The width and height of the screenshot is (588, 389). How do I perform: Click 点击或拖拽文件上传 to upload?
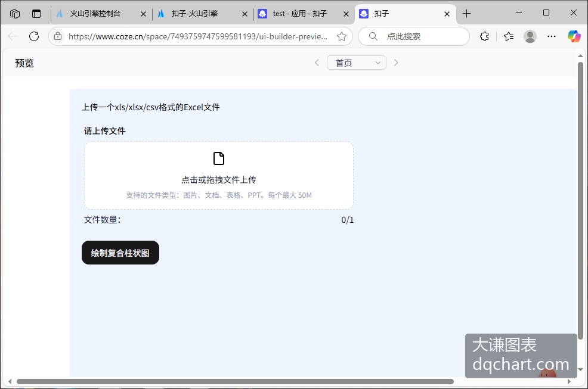pyautogui.click(x=219, y=180)
